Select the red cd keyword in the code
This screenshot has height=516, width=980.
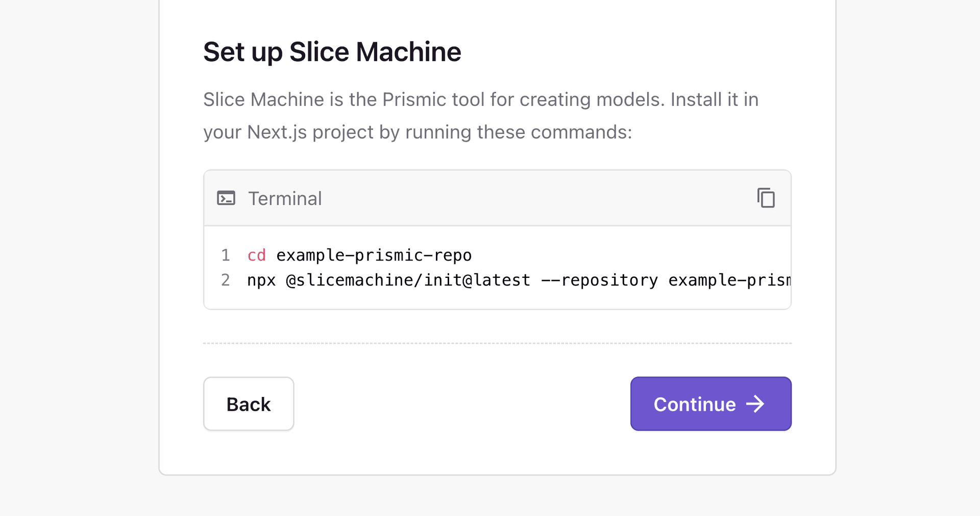(x=256, y=255)
